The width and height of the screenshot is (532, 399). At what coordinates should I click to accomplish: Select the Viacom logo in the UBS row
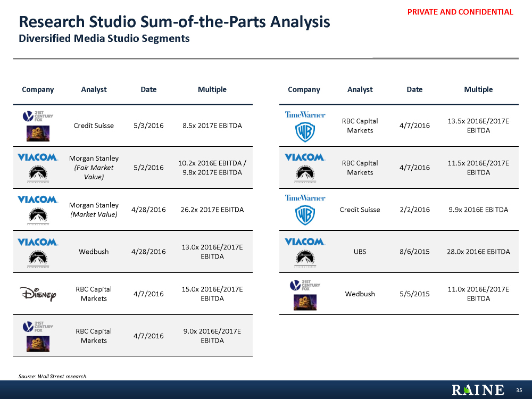click(x=304, y=242)
